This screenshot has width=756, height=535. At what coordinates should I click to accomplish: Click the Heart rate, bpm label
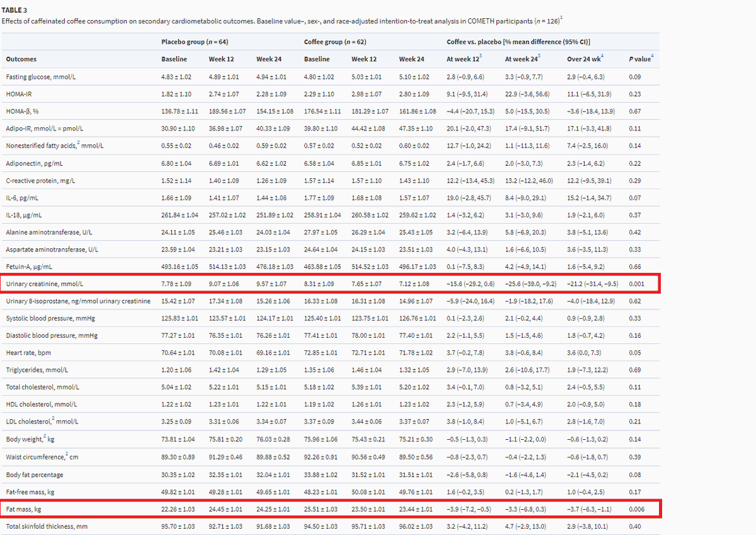click(28, 353)
